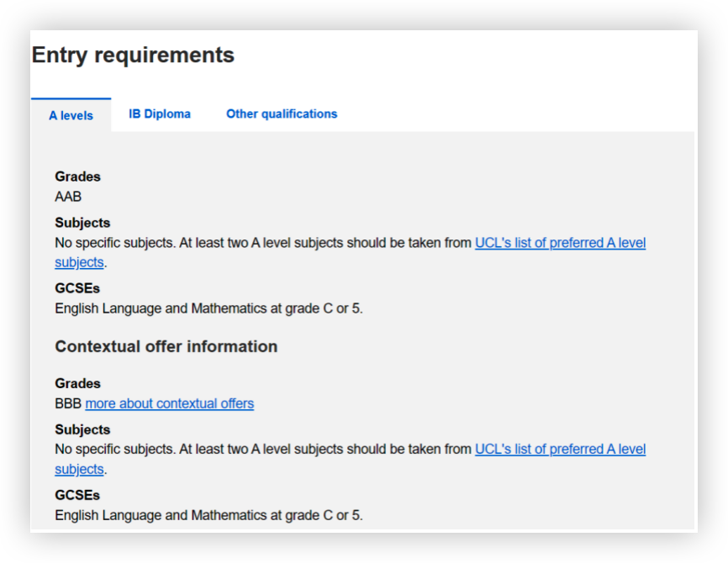Viewport: 728px width, 563px height.
Task: Click the Contextual offer information heading
Action: (166, 346)
